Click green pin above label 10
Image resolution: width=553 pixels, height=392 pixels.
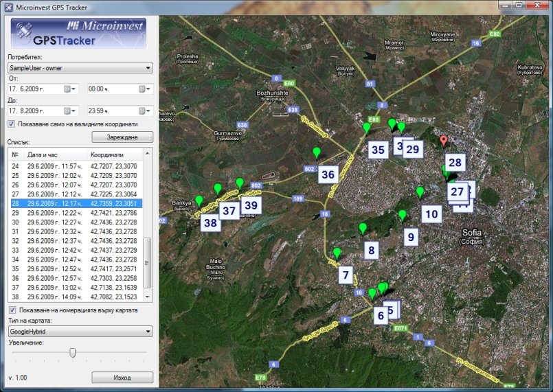[420, 193]
